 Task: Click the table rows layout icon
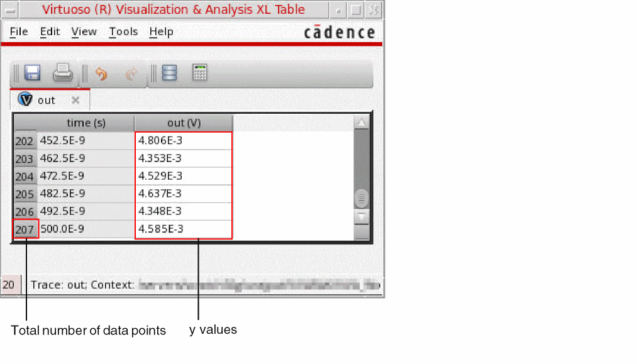(169, 73)
